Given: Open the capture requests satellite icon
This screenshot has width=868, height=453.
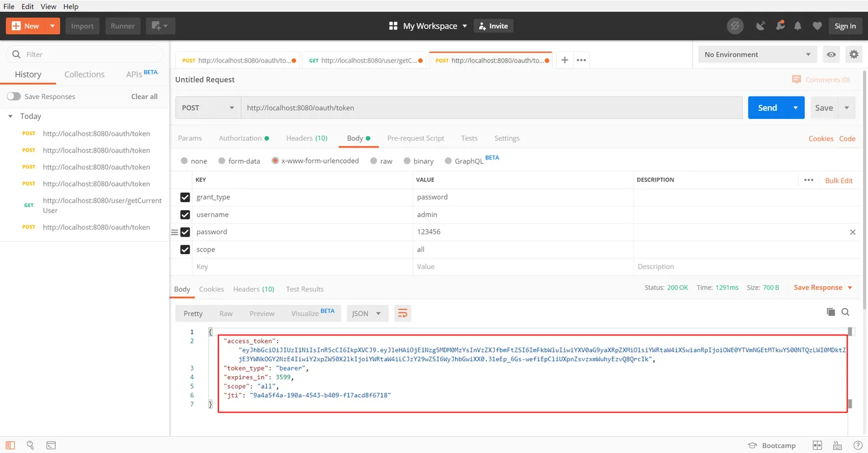Looking at the screenshot, I should pyautogui.click(x=761, y=26).
